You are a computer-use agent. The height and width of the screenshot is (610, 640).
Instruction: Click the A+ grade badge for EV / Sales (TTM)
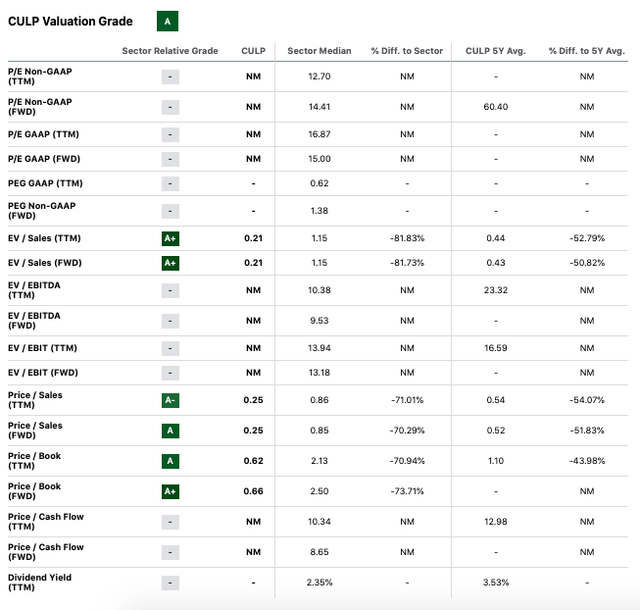170,238
